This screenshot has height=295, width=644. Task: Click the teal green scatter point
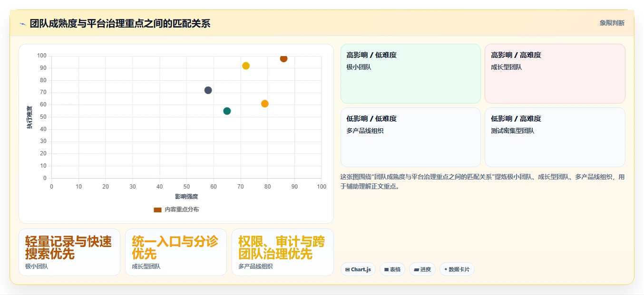[227, 111]
